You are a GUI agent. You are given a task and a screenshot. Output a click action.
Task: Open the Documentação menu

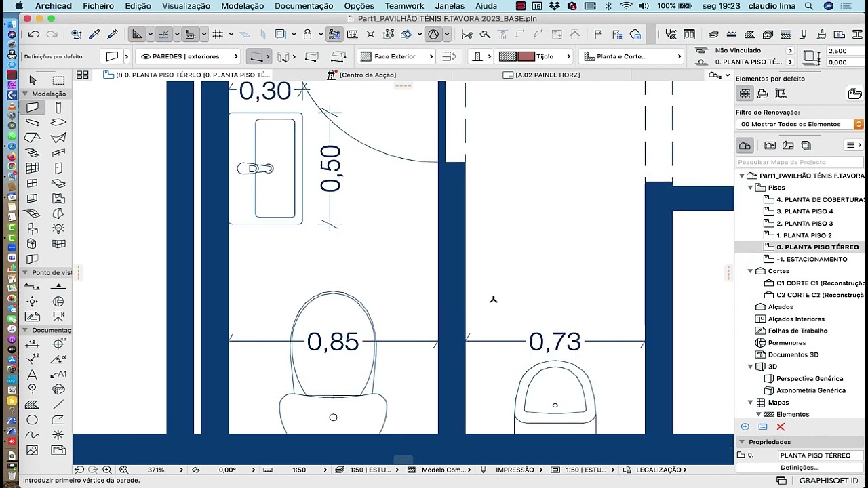[x=304, y=6]
